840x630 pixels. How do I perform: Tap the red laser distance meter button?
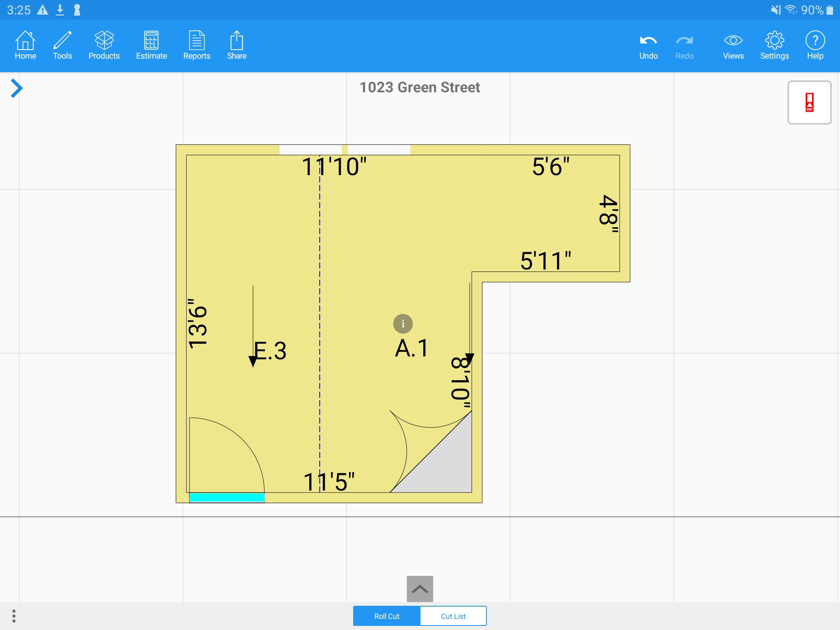[x=809, y=103]
